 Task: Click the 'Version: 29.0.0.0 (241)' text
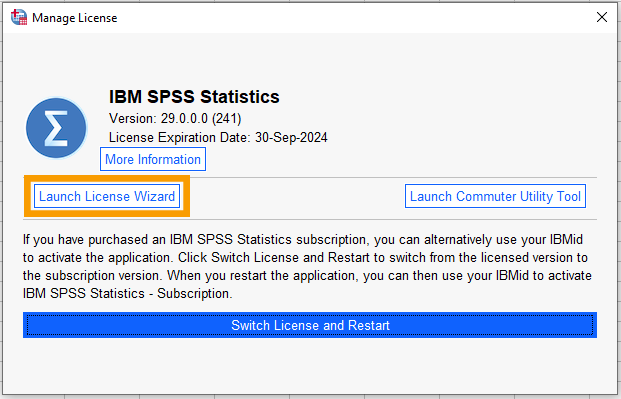[175, 118]
